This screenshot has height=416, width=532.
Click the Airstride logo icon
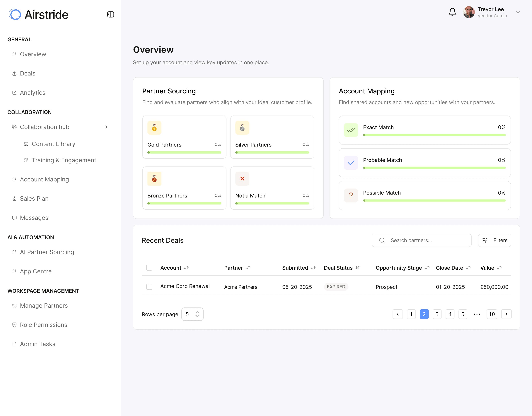(x=15, y=14)
